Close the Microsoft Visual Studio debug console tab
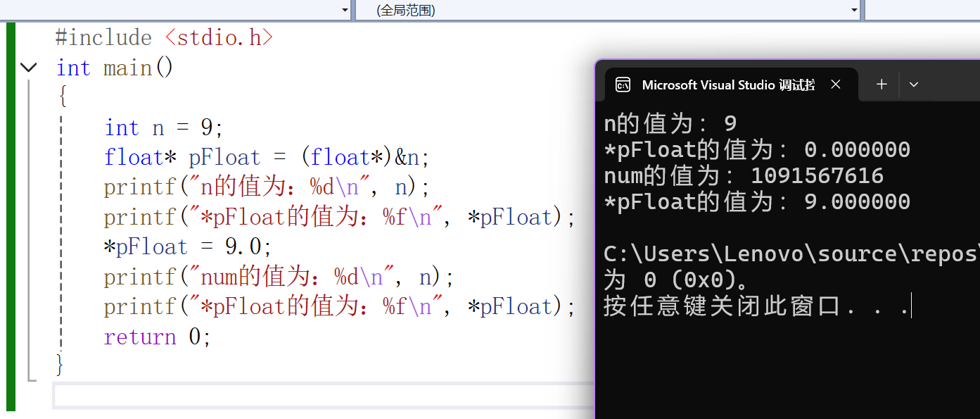Image resolution: width=980 pixels, height=419 pixels. tap(836, 85)
